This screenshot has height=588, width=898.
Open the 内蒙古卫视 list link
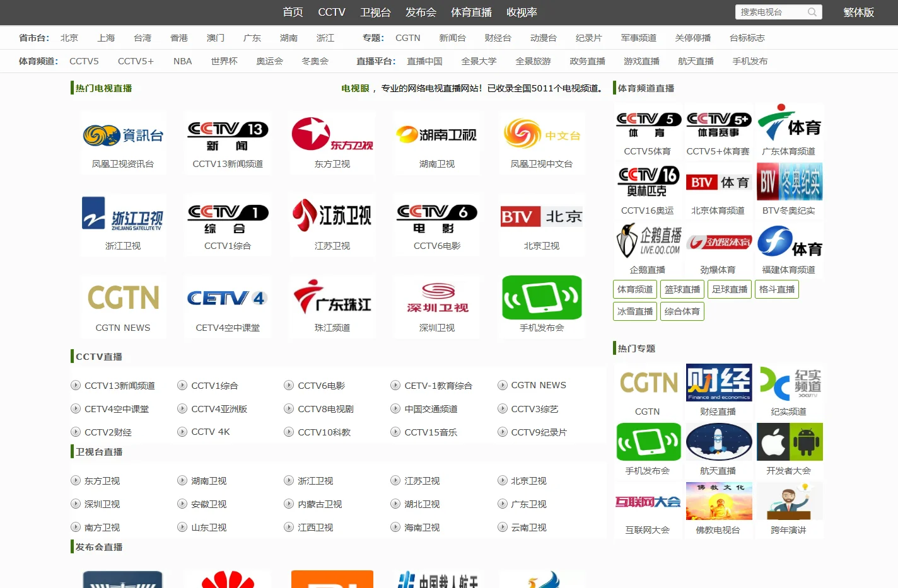[320, 504]
